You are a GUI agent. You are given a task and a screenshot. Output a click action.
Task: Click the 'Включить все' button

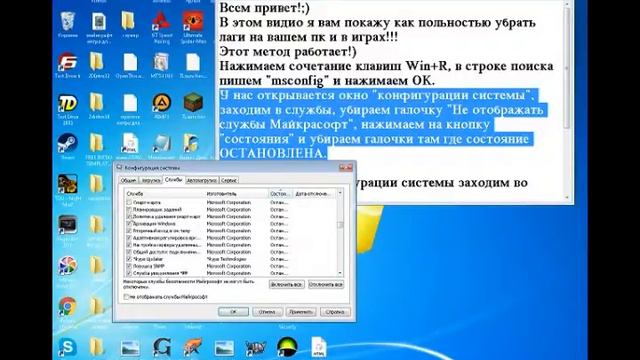point(287,284)
